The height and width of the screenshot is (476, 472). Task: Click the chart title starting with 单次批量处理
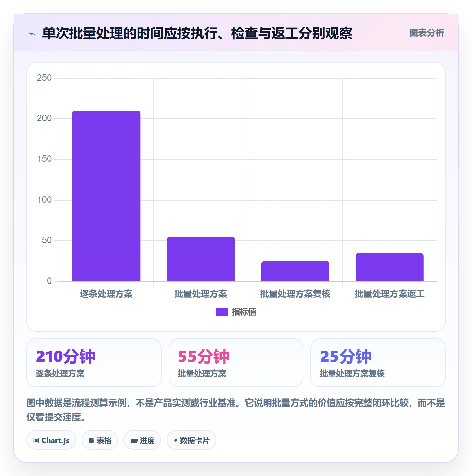[197, 33]
